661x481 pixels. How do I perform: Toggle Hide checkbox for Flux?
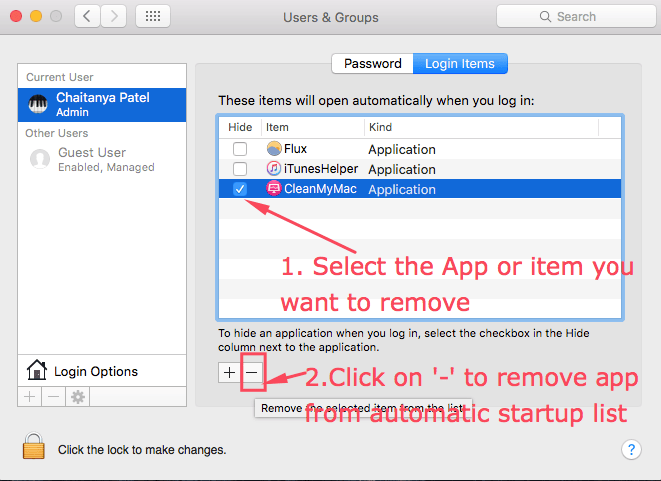pyautogui.click(x=240, y=149)
